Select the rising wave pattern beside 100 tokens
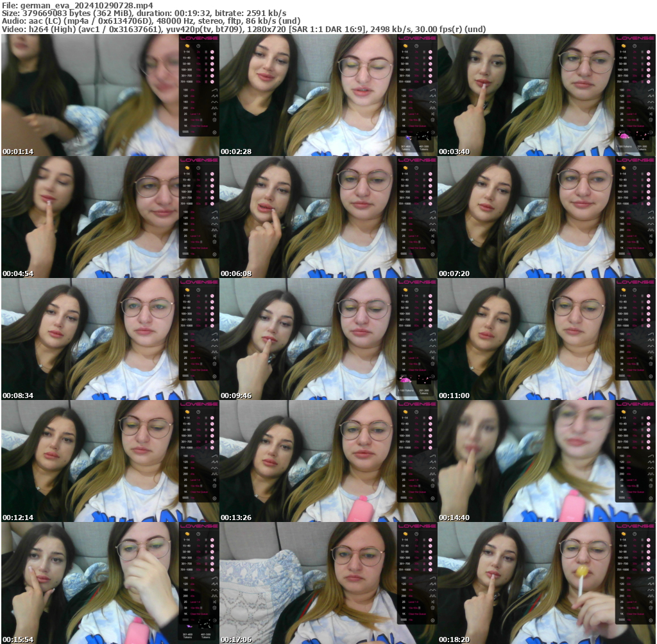The height and width of the screenshot is (644, 657). 214,91
